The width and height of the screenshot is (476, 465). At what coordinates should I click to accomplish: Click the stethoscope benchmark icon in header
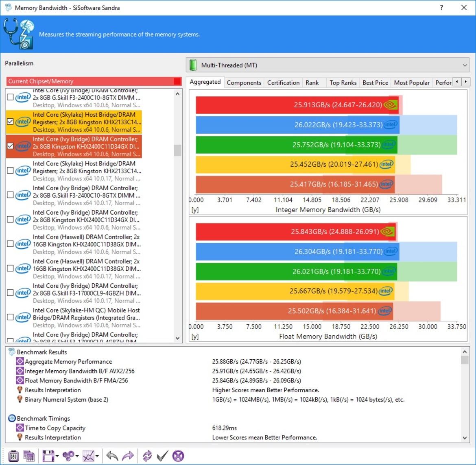(19, 34)
